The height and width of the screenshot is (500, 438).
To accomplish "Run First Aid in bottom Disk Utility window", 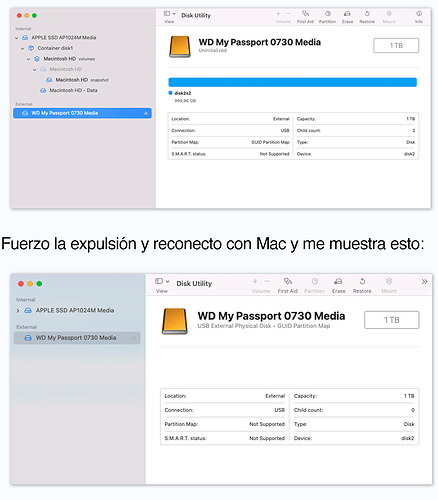I will click(x=288, y=281).
